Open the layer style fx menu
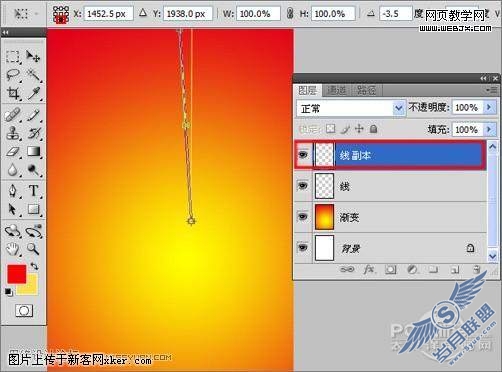Image resolution: width=502 pixels, height=372 pixels. 369,269
